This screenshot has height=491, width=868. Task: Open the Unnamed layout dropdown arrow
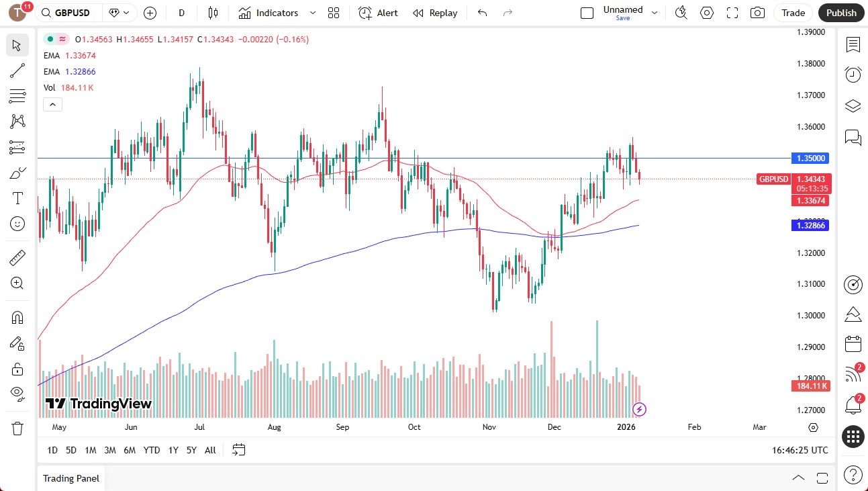tap(655, 13)
